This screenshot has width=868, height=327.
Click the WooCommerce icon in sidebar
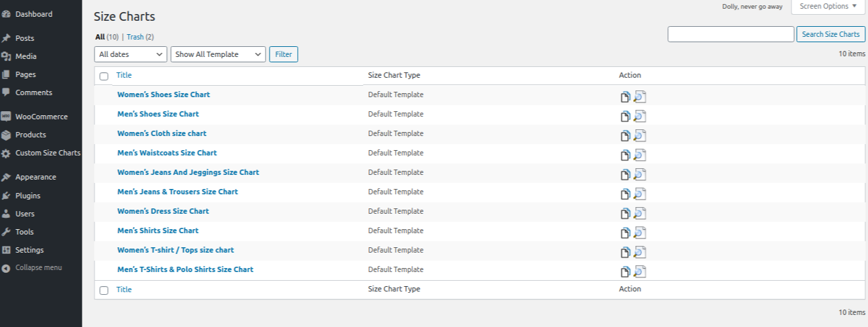pyautogui.click(x=6, y=117)
